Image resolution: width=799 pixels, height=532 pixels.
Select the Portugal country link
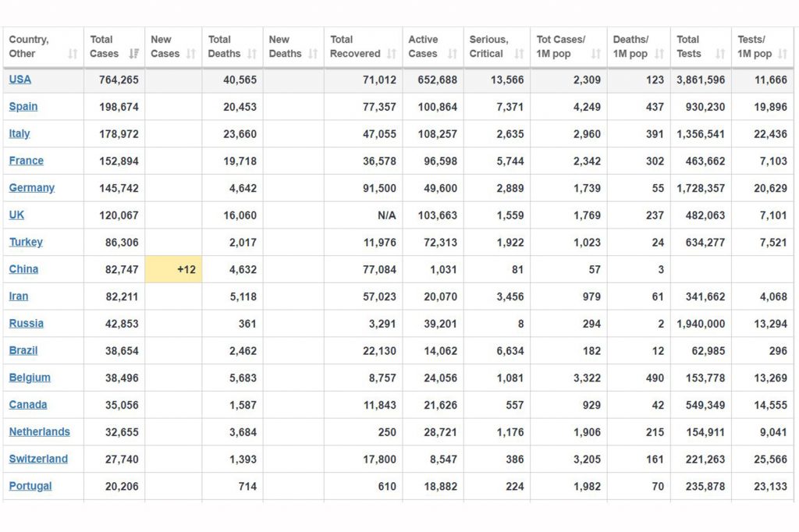(x=30, y=486)
